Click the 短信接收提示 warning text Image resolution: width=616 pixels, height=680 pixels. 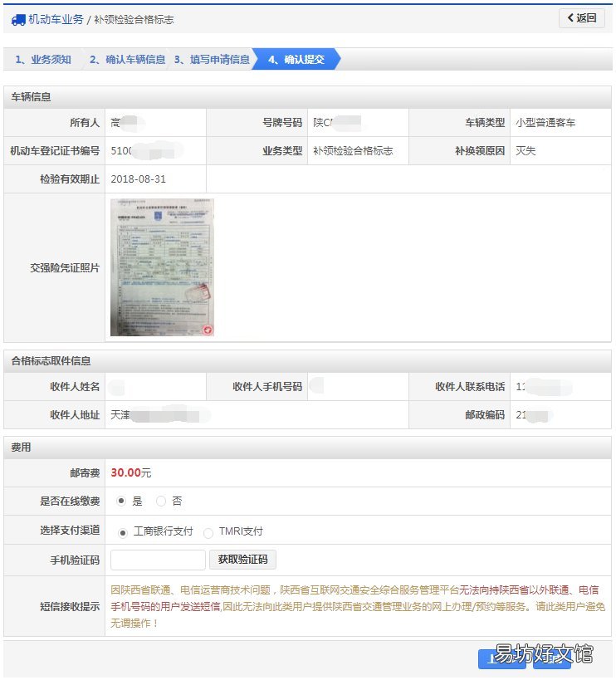click(x=358, y=606)
